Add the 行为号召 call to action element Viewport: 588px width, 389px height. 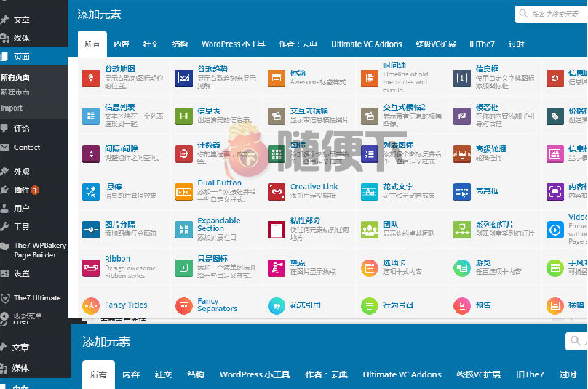(370, 306)
